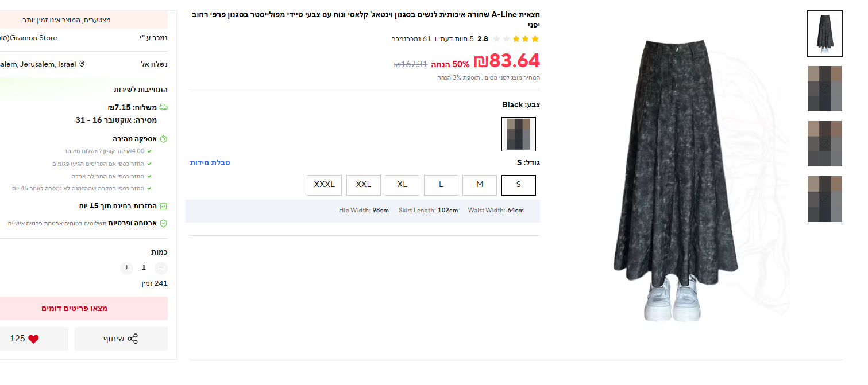Click the מצאו פריטים דומים button
Screen dimensions: 868x385
coord(75,308)
